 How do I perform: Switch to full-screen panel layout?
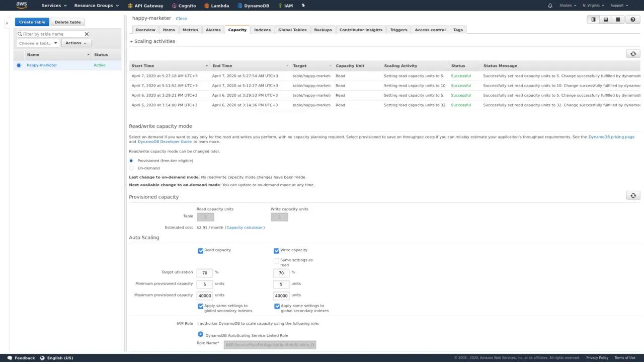pyautogui.click(x=618, y=20)
